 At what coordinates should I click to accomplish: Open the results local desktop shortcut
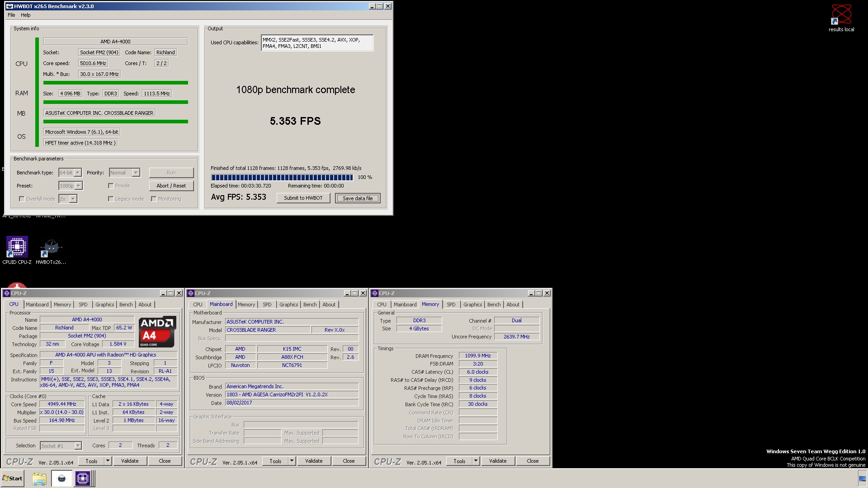coord(841,18)
